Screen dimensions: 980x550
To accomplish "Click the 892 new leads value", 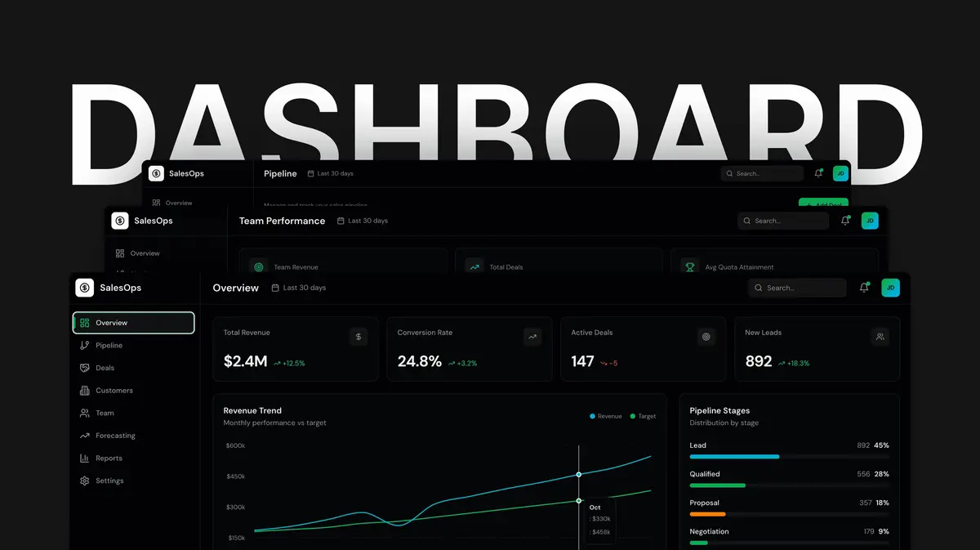I will 759,361.
